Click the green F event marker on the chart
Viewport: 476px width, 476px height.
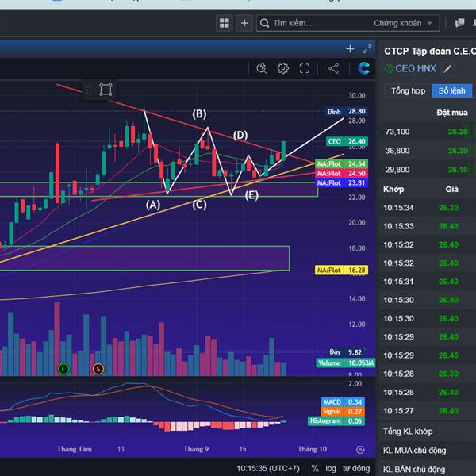(63, 369)
